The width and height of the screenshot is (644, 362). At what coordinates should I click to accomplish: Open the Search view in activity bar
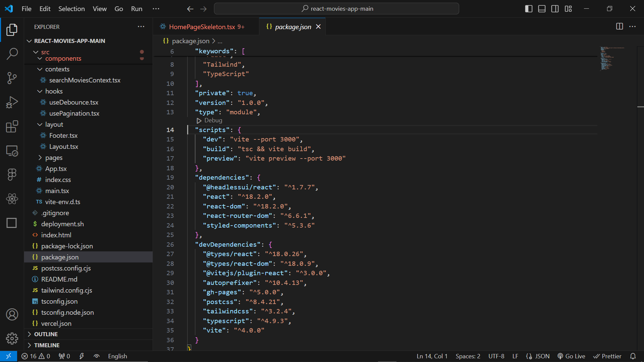[x=12, y=54]
